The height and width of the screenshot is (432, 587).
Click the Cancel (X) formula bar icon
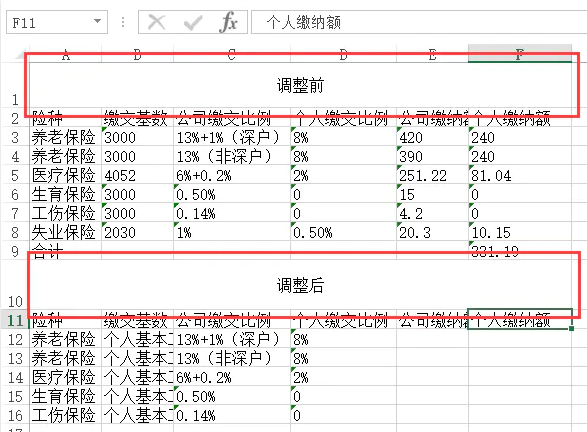click(156, 22)
